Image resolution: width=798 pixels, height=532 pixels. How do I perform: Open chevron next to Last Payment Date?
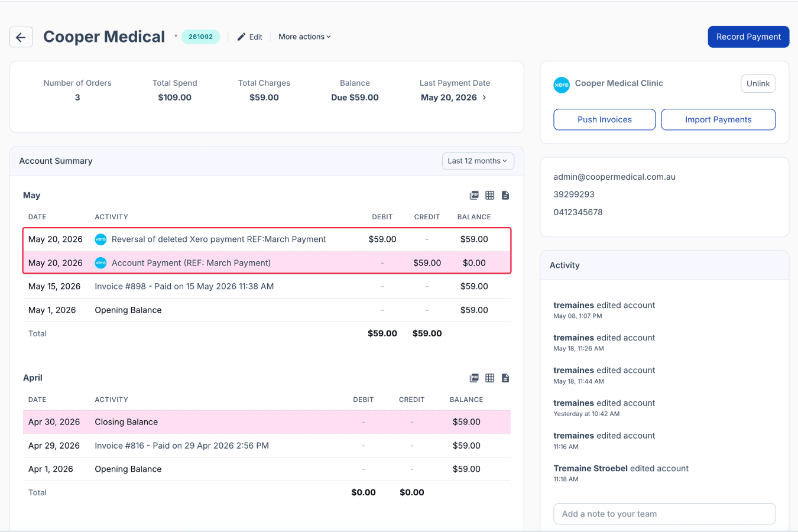[x=485, y=98]
